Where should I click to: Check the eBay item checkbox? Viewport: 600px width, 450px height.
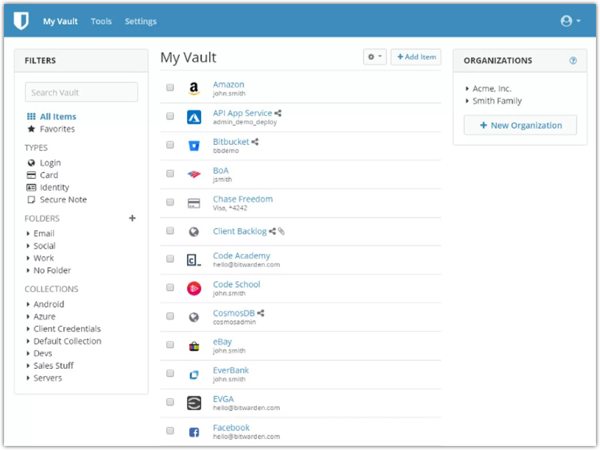[x=170, y=345]
